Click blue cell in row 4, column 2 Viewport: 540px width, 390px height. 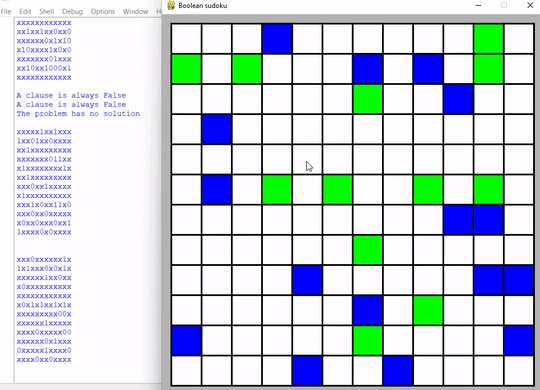[x=216, y=129]
